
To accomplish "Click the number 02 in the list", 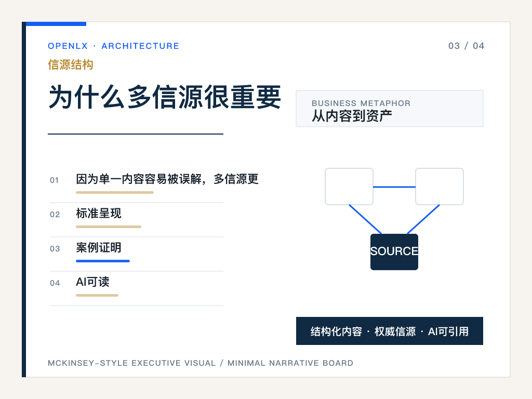I will click(x=55, y=215).
